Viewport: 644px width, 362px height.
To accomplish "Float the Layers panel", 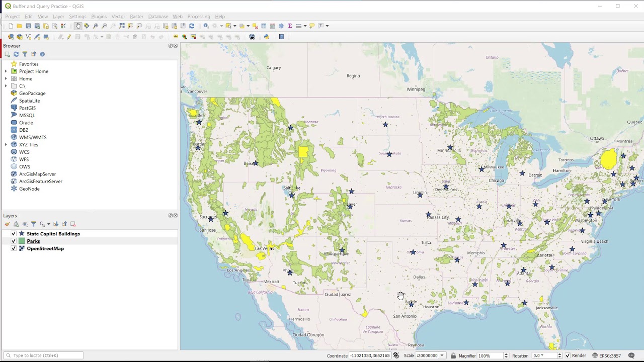I will pyautogui.click(x=170, y=215).
